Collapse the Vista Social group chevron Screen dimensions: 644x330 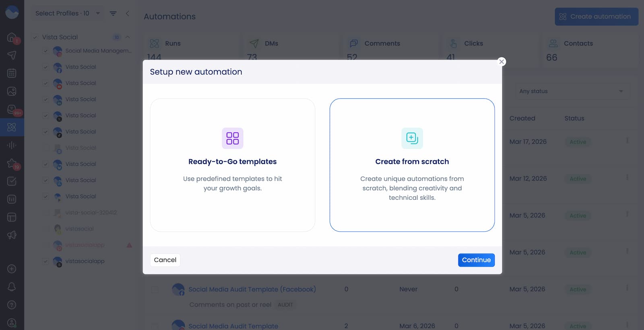(x=128, y=37)
